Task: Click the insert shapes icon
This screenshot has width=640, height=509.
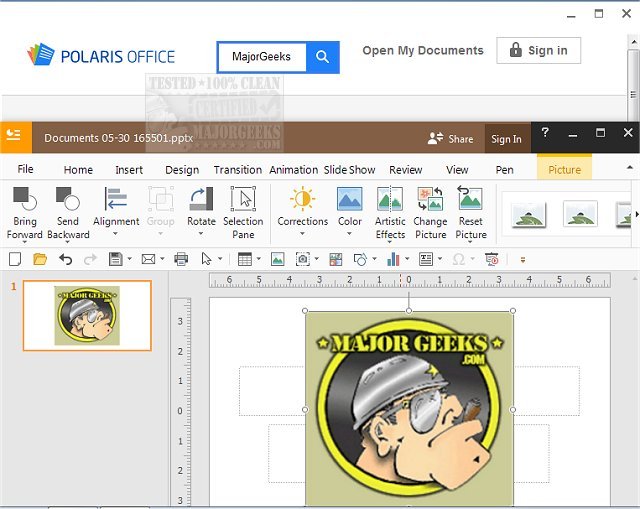Action: point(360,259)
